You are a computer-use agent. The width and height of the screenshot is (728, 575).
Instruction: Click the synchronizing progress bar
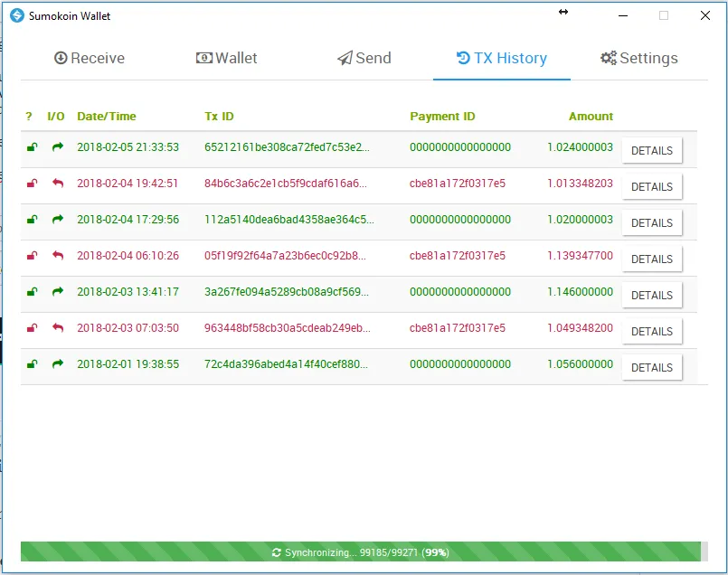coord(364,551)
